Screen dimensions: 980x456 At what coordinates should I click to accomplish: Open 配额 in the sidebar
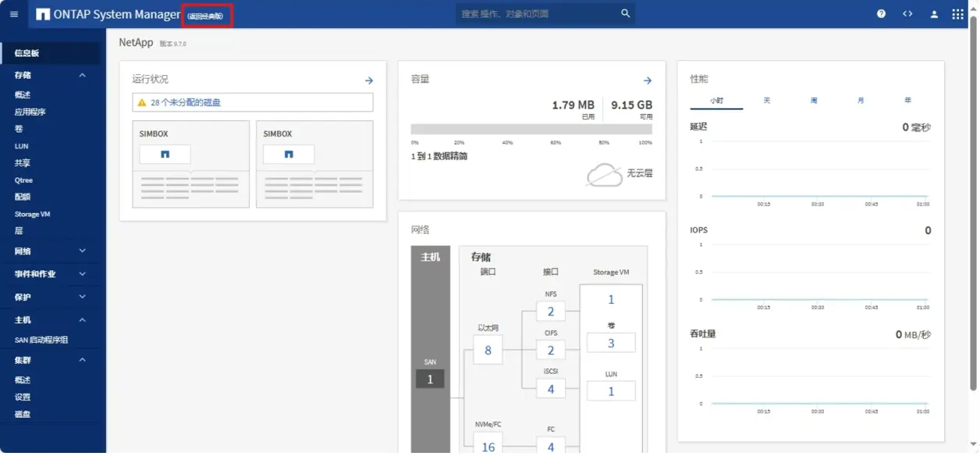click(23, 197)
